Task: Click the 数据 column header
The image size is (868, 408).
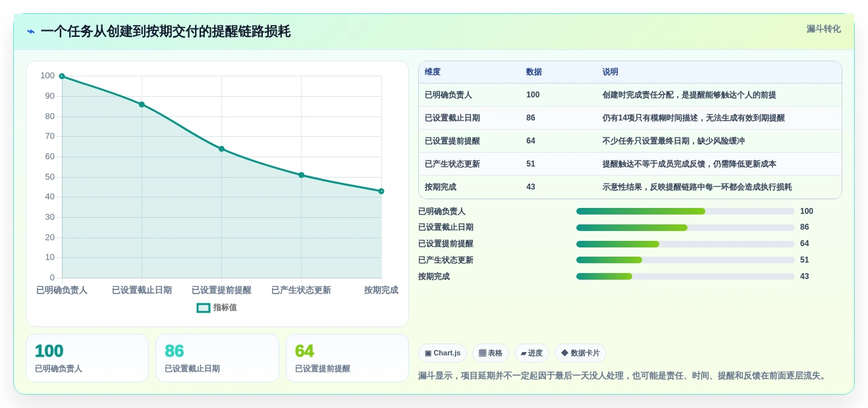Action: (534, 72)
